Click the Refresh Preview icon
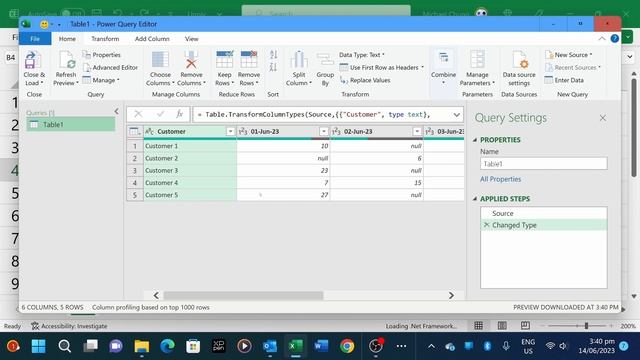Screen dimensions: 640x360 (66, 60)
